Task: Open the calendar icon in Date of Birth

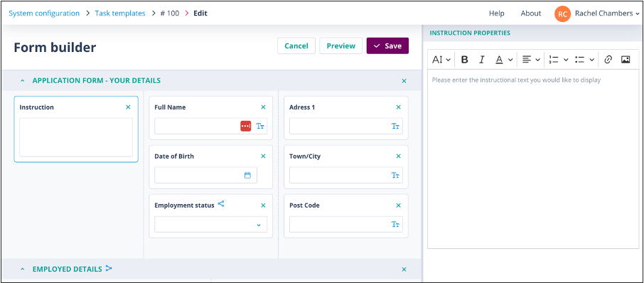Action: tap(247, 175)
